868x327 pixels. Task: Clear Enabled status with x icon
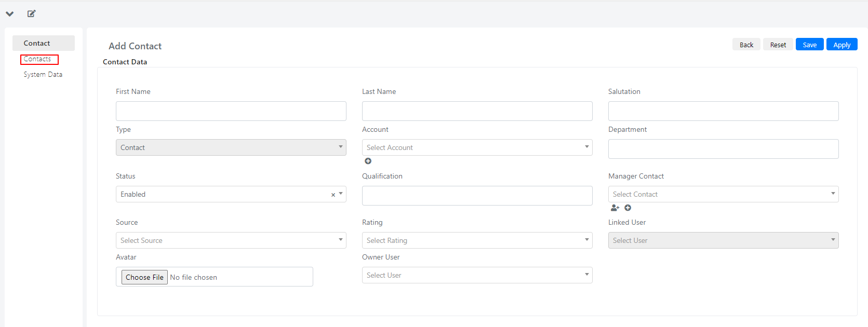[333, 195]
